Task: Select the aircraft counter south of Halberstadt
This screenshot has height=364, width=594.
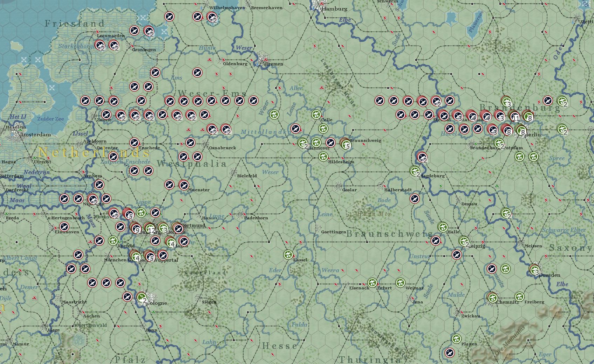Action: pyautogui.click(x=415, y=199)
